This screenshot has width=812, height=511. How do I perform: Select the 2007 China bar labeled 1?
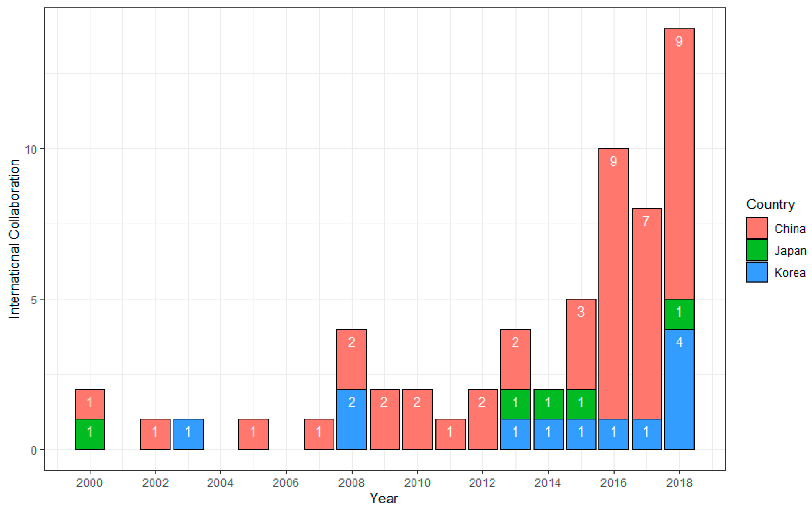coord(319,434)
